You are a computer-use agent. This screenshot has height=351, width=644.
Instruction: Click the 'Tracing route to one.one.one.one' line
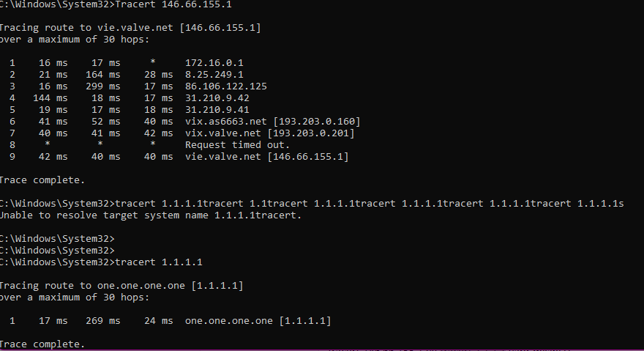pos(121,285)
